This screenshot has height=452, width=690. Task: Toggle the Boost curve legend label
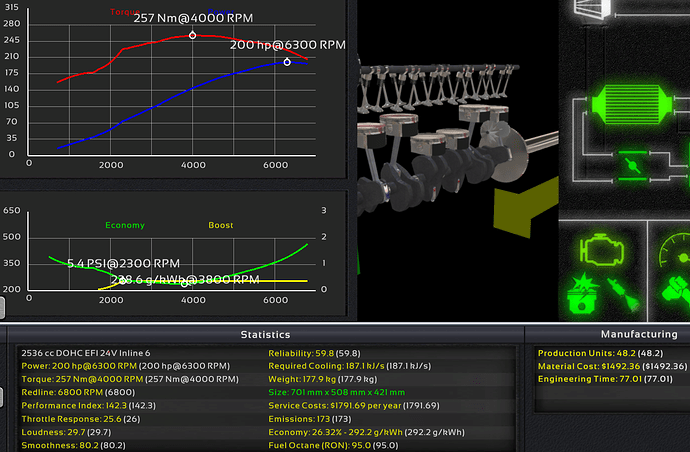[221, 225]
